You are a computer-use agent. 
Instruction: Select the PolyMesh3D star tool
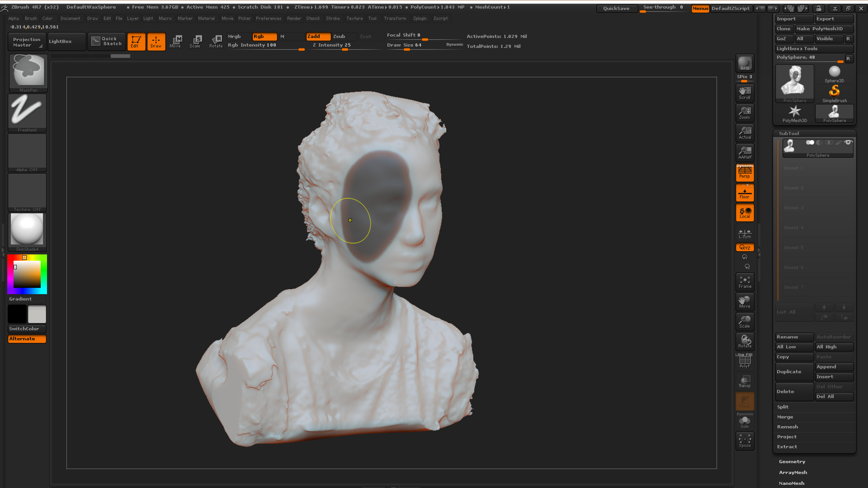[x=794, y=114]
